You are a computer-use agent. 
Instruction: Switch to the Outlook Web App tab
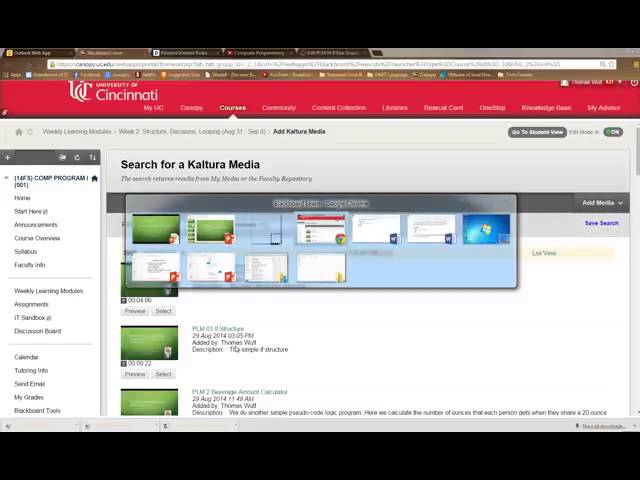click(x=38, y=53)
